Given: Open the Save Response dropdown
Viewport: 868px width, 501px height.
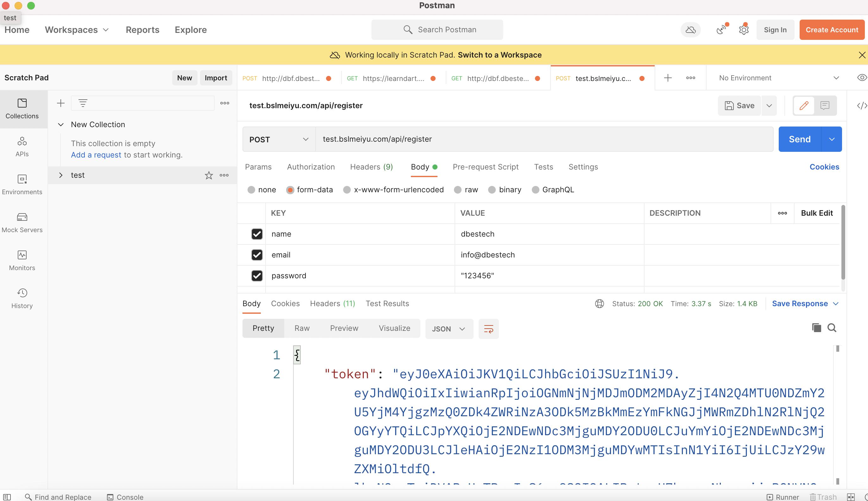Looking at the screenshot, I should (805, 304).
